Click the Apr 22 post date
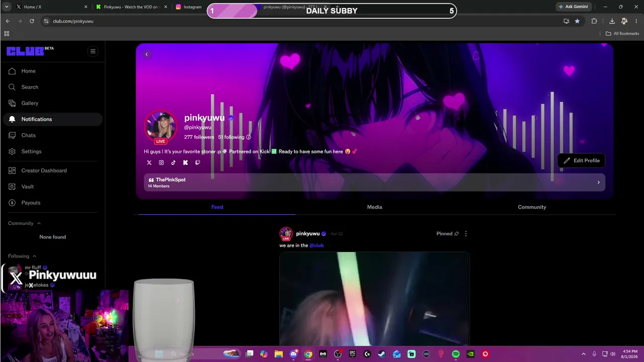This screenshot has width=644, height=362. (x=337, y=234)
